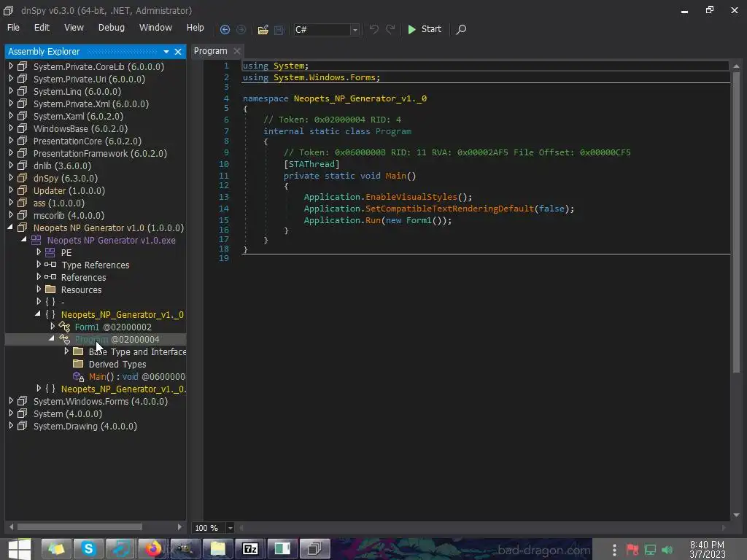Click the Derived Types folder icon
This screenshot has width=747, height=560.
pyautogui.click(x=78, y=364)
